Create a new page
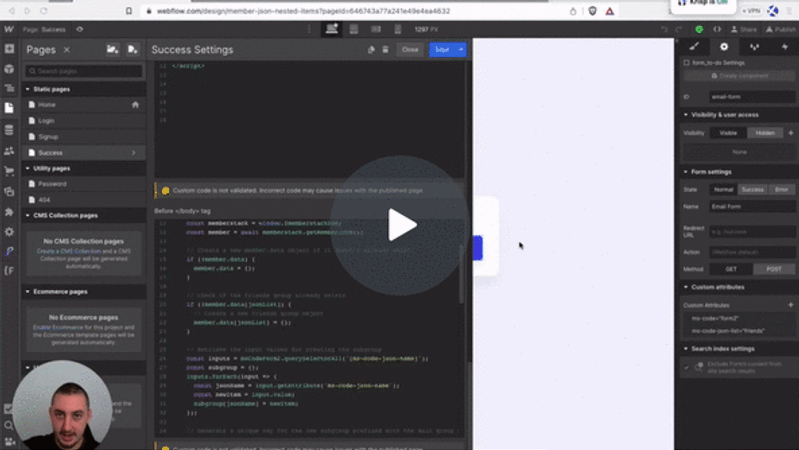 click(132, 49)
